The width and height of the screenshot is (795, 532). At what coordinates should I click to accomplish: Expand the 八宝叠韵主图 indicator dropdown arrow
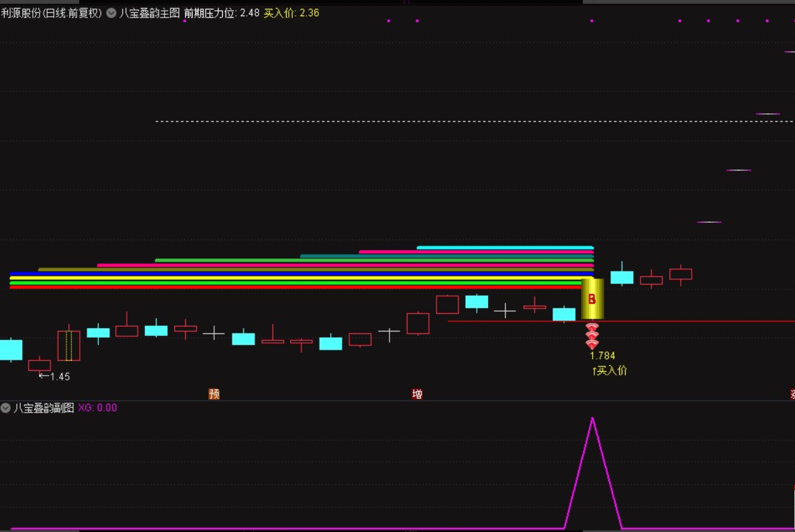click(111, 13)
